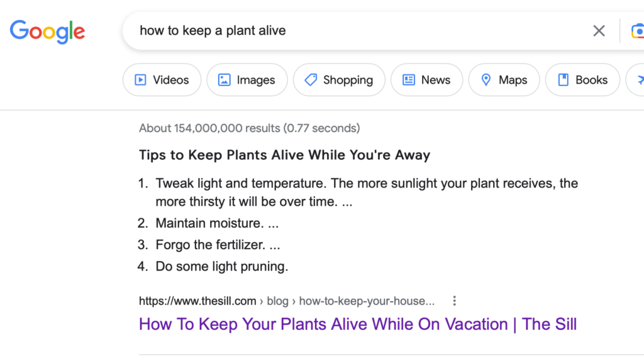The height and width of the screenshot is (363, 644).
Task: Clear the search query with the X
Action: pos(599,30)
